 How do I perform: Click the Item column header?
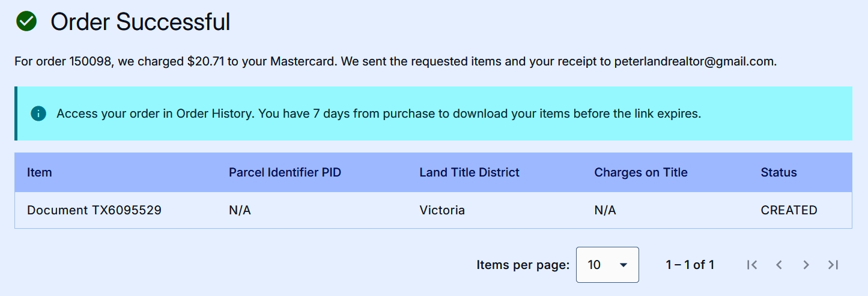pos(40,172)
